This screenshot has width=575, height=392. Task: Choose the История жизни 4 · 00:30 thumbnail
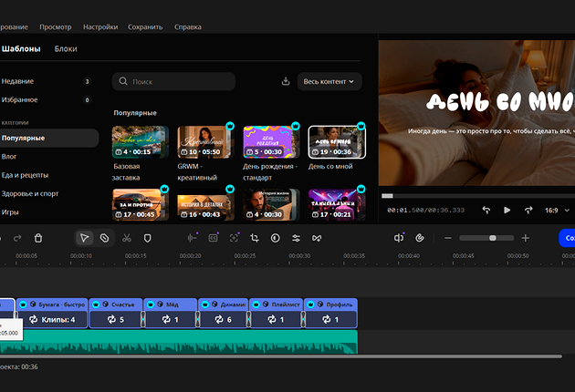271,205
